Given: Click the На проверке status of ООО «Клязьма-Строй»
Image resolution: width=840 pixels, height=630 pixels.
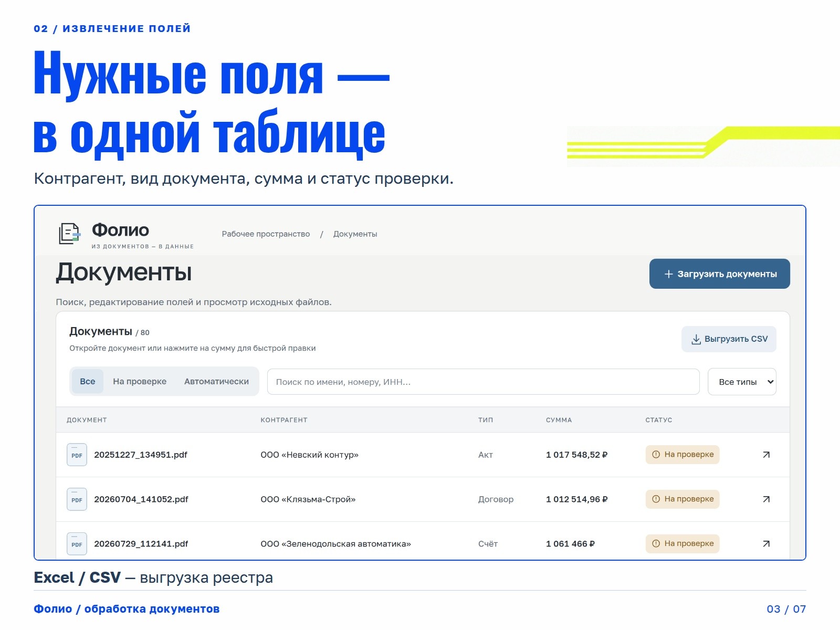Looking at the screenshot, I should click(682, 499).
